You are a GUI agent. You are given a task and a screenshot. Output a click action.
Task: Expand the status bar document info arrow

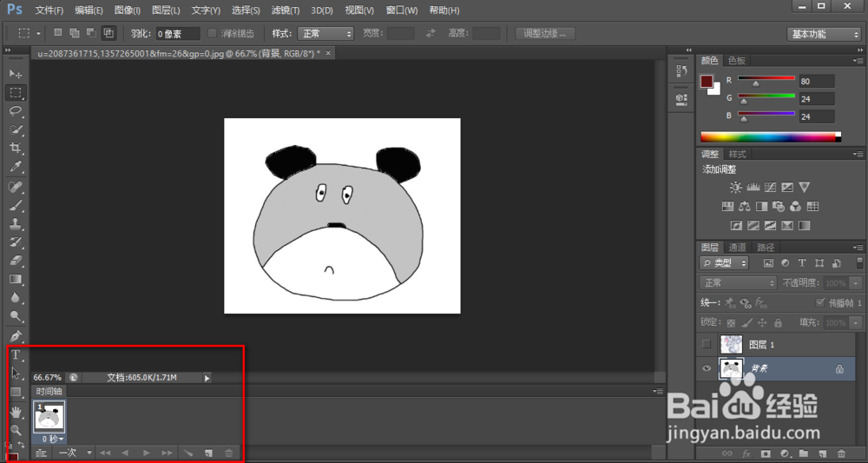207,378
